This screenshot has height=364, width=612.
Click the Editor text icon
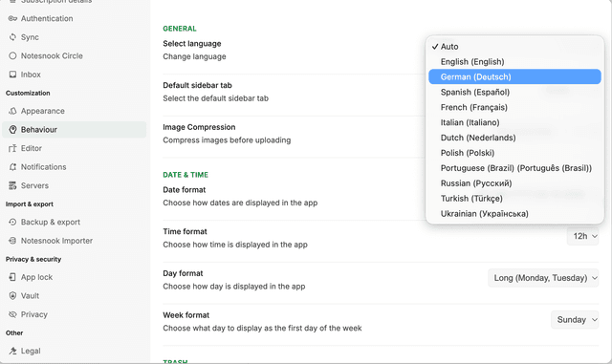[12, 148]
